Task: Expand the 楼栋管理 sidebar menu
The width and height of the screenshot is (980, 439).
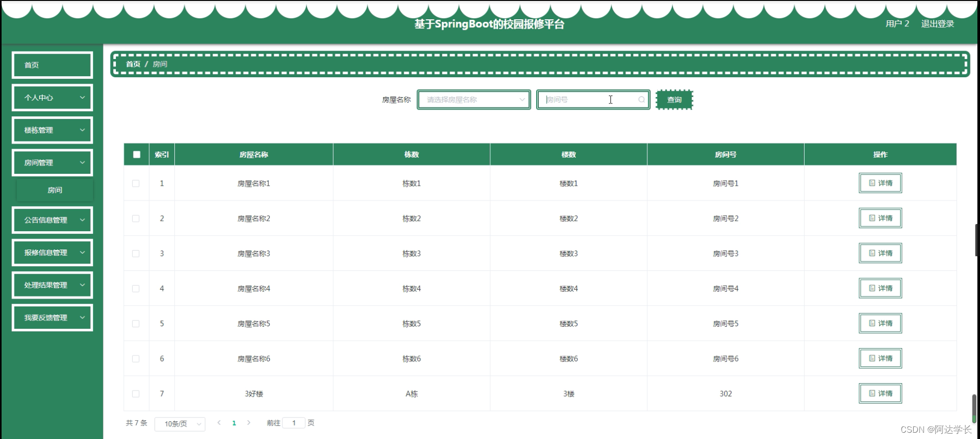Action: [x=52, y=130]
